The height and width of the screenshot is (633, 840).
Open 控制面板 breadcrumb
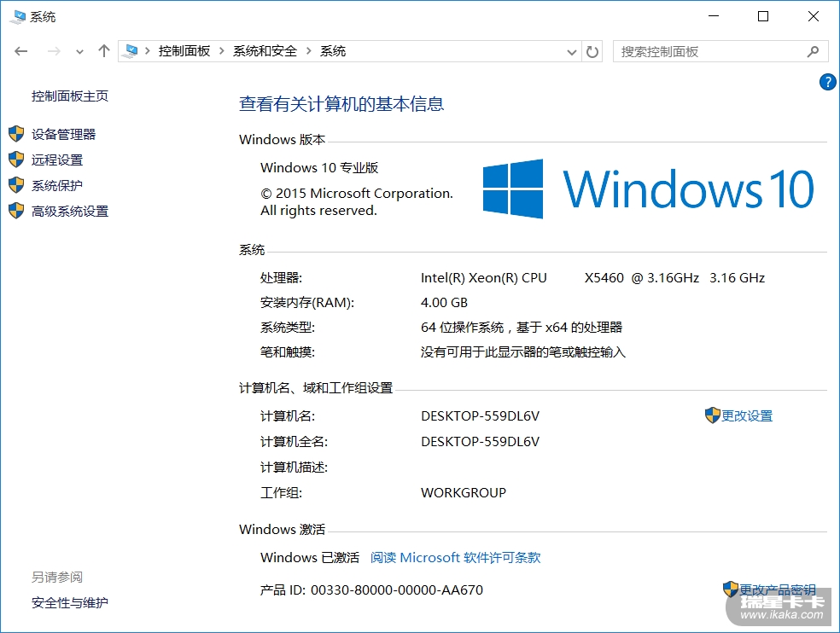(184, 51)
